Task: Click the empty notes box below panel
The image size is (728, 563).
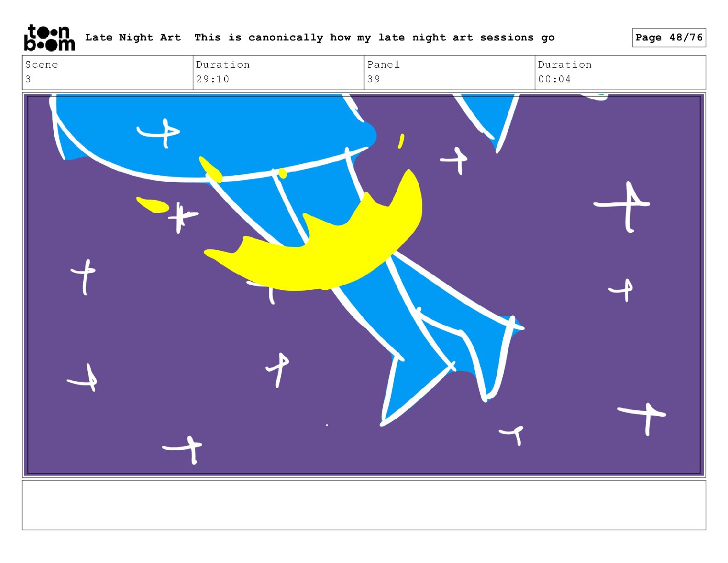Action: (364, 505)
